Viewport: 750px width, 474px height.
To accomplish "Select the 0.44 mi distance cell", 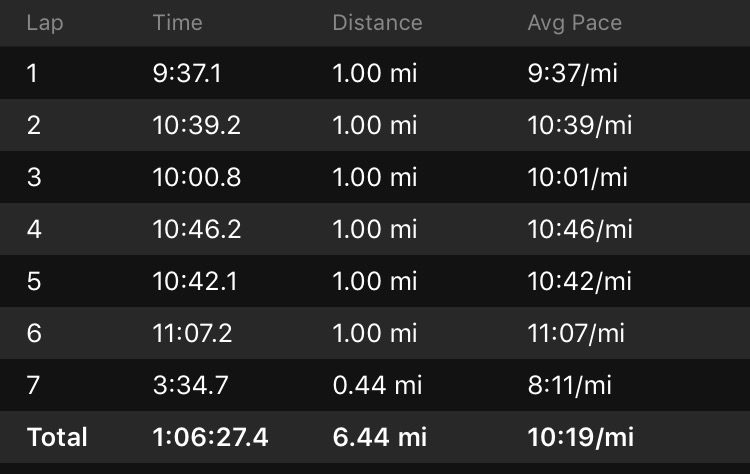I will pos(374,385).
